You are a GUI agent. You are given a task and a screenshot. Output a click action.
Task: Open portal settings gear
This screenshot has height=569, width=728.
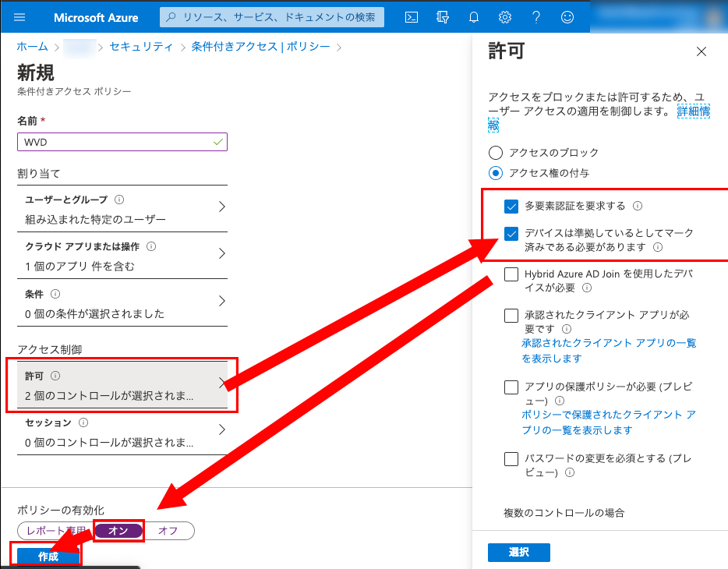[504, 18]
